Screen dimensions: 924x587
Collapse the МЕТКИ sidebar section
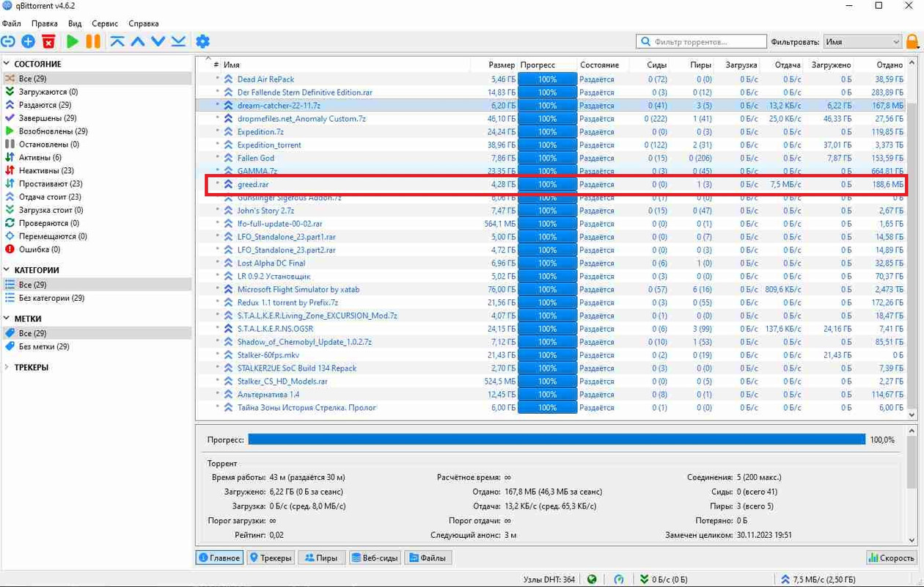(x=7, y=318)
